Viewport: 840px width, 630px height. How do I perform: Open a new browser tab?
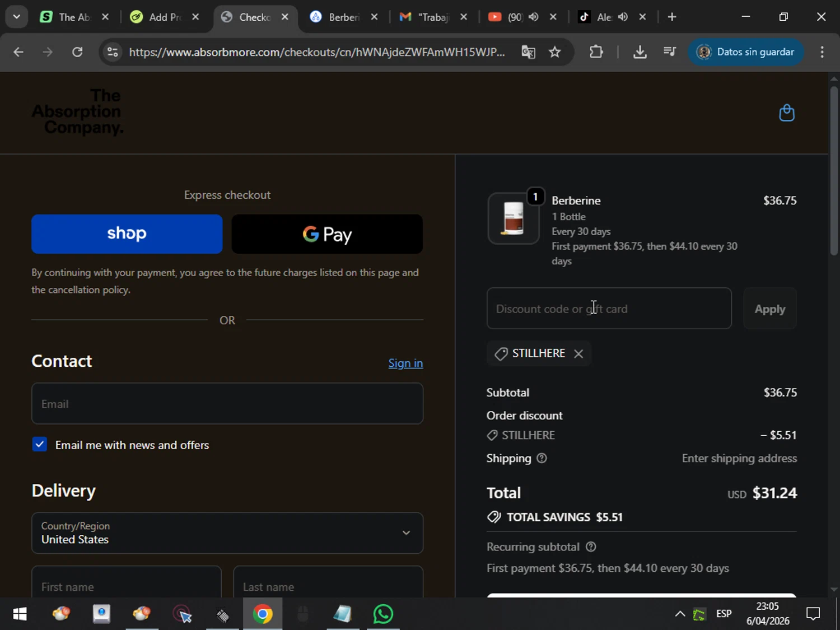click(x=672, y=17)
